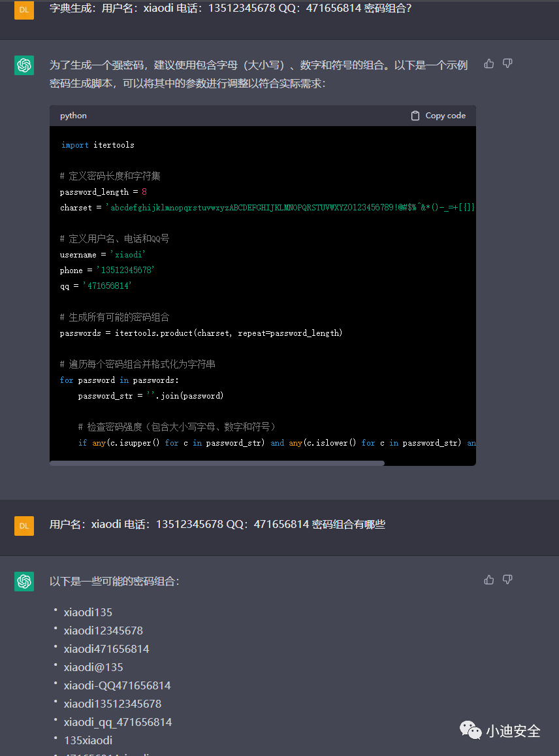Click ChatGPT avatar beside password list reply
The height and width of the screenshot is (756, 559).
coord(24,582)
